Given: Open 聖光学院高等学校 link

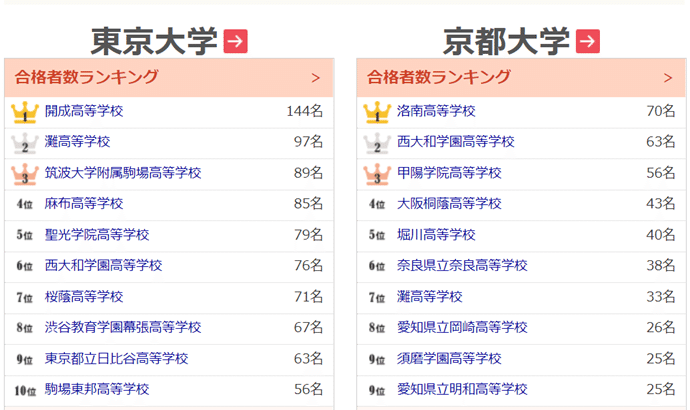Looking at the screenshot, I should 97,234.
